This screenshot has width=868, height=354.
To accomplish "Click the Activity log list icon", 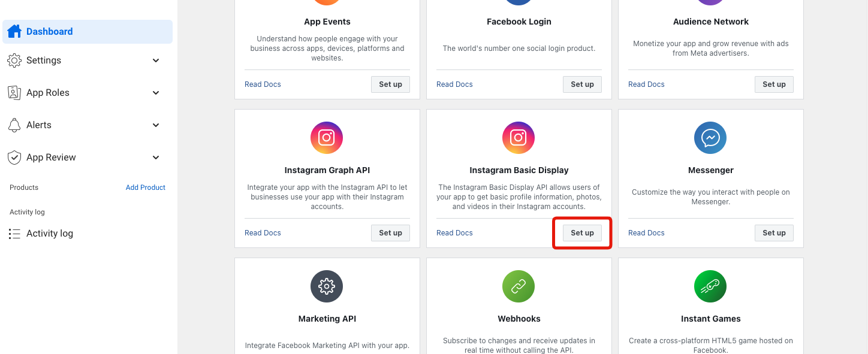I will click(x=14, y=233).
